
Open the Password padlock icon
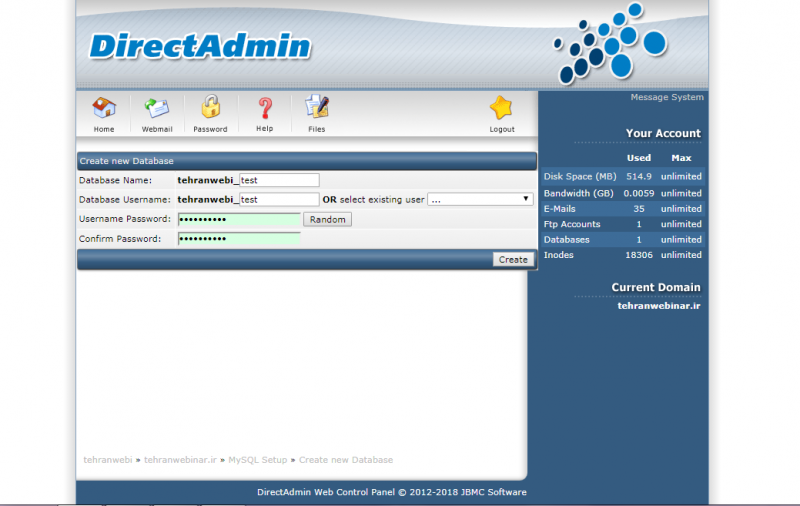[x=210, y=108]
